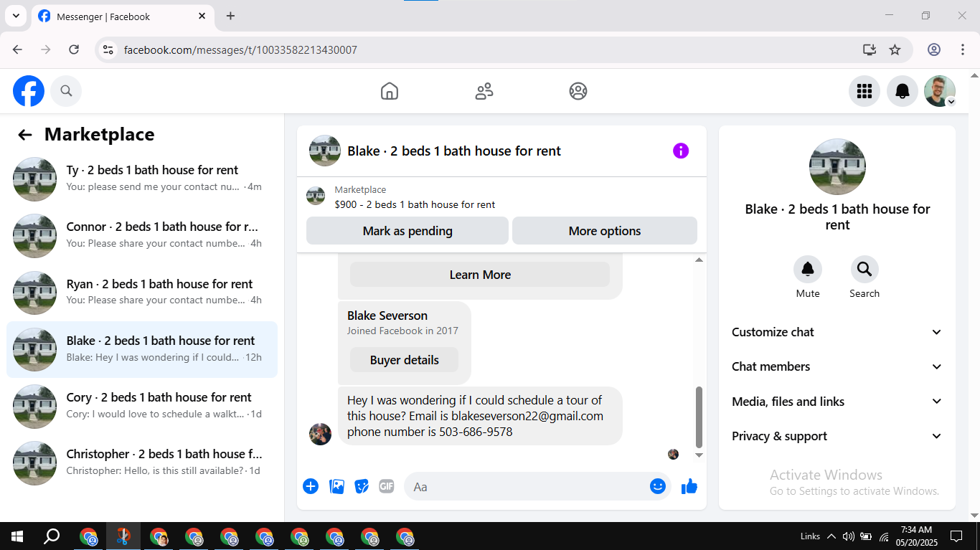Screen dimensions: 980x550
Task: Expand Media, files and links section
Action: click(x=837, y=402)
